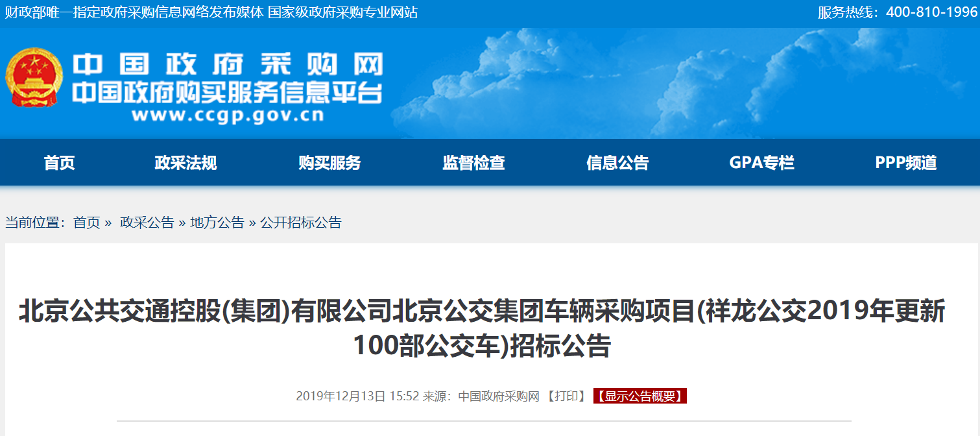Click the 公开招标公告 breadcrumb link
Image resolution: width=980 pixels, height=436 pixels.
[301, 223]
